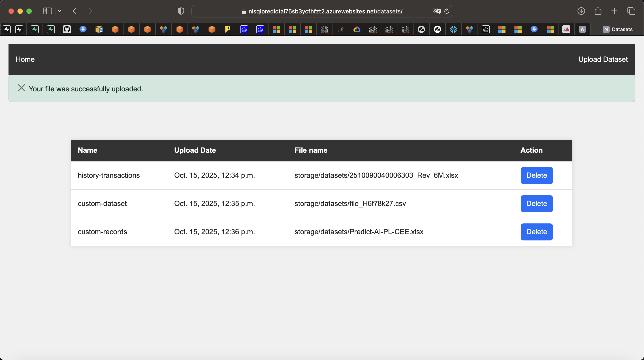The height and width of the screenshot is (360, 644).
Task: Click the back navigation arrow
Action: (x=75, y=11)
